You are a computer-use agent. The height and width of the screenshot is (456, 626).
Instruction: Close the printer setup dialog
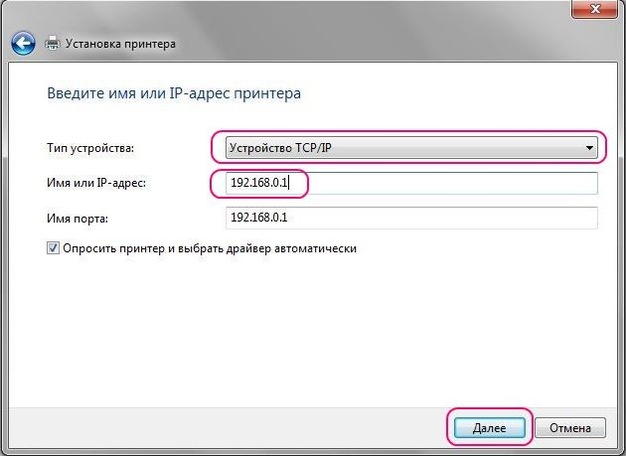[594, 9]
